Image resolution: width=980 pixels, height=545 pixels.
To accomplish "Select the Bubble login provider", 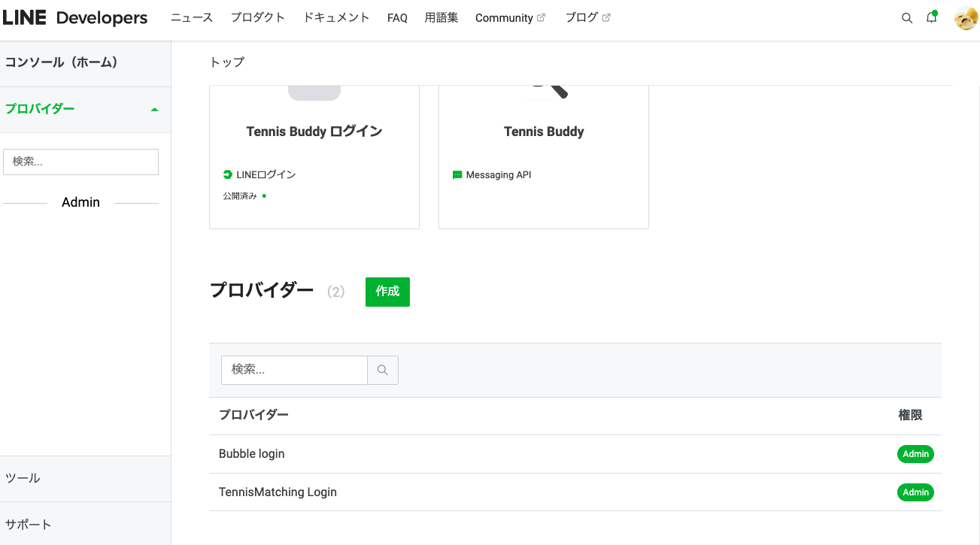I will [x=252, y=453].
